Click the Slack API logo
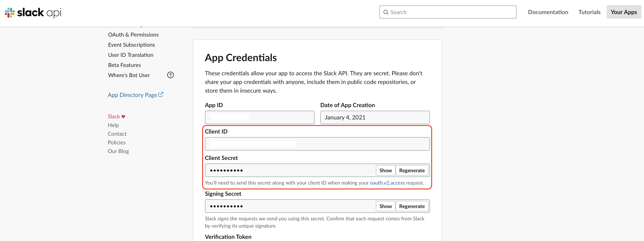The width and height of the screenshot is (644, 241). [x=33, y=12]
